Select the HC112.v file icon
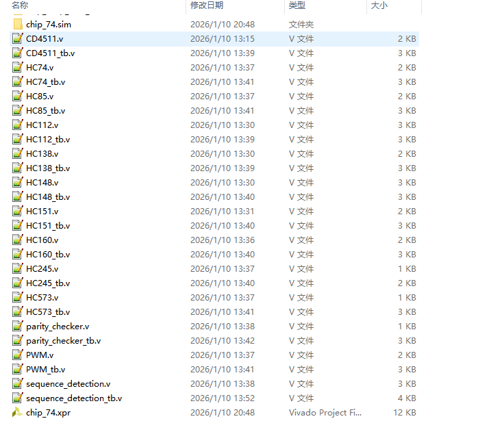Image resolution: width=504 pixels, height=421 pixels. (x=18, y=125)
